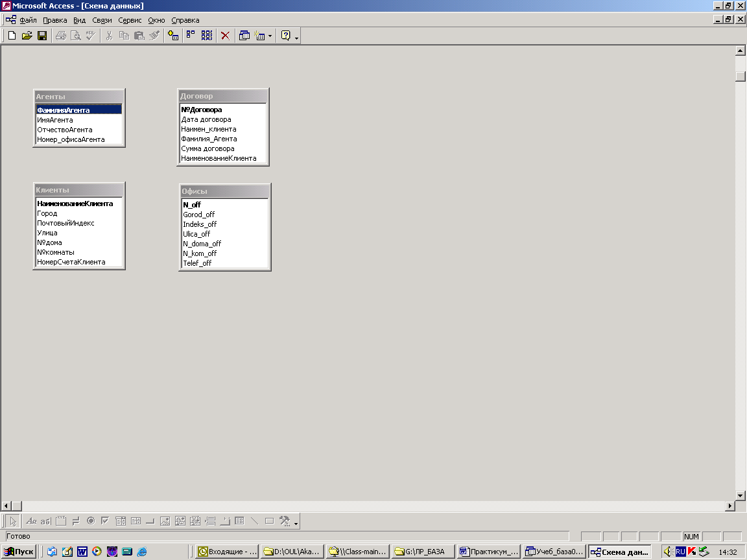The height and width of the screenshot is (560, 747).
Task: Select №Договора field in Договор table
Action: 223,110
